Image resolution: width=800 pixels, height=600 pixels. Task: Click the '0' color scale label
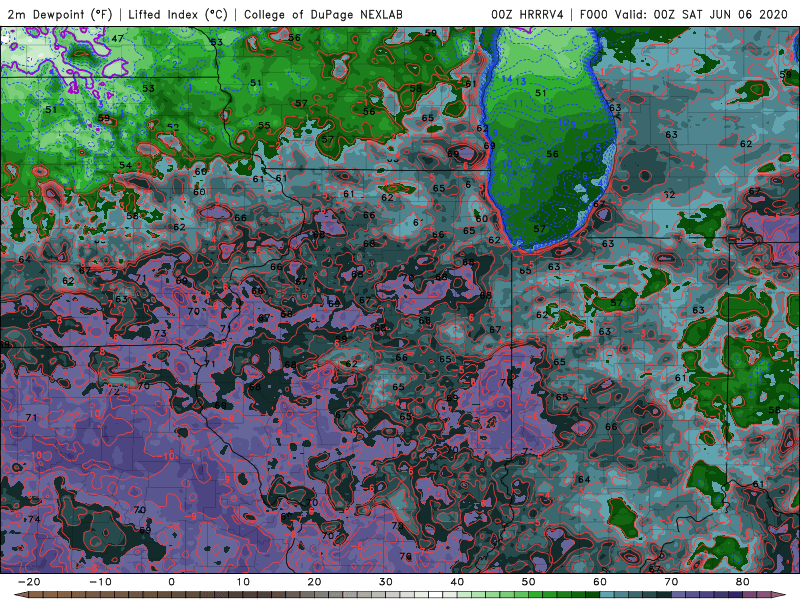coord(171,582)
